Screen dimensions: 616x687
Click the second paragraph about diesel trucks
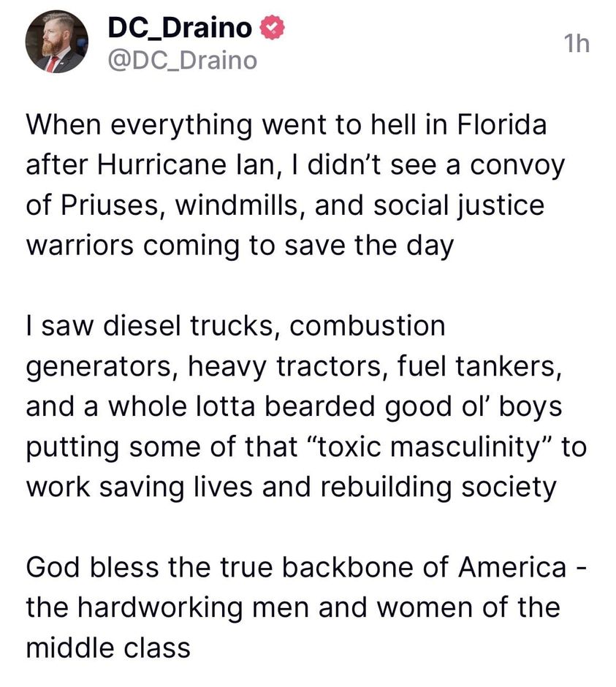point(292,406)
